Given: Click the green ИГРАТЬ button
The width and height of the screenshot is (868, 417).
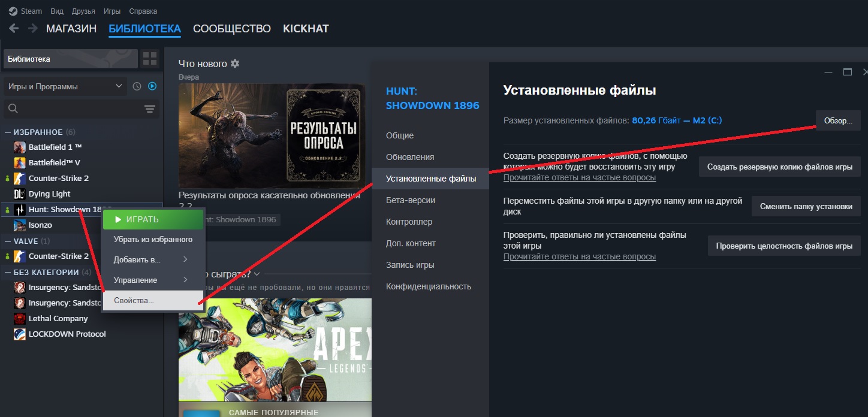Looking at the screenshot, I should tap(153, 219).
